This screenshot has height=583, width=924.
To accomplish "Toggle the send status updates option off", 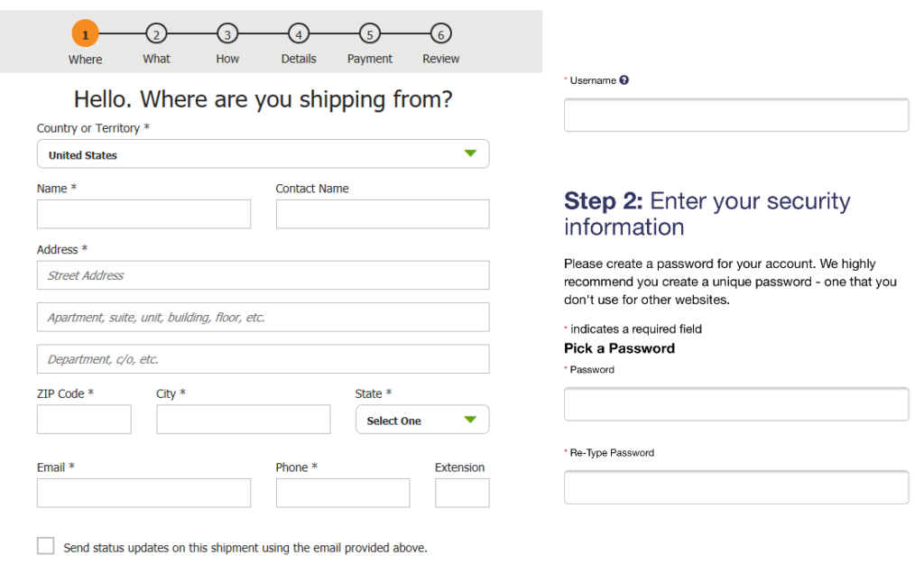I will 45,545.
